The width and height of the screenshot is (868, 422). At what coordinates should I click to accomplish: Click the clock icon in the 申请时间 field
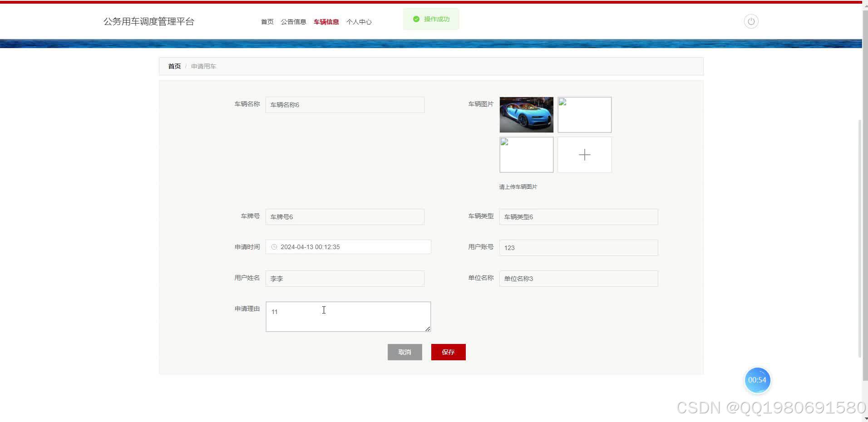pyautogui.click(x=274, y=247)
